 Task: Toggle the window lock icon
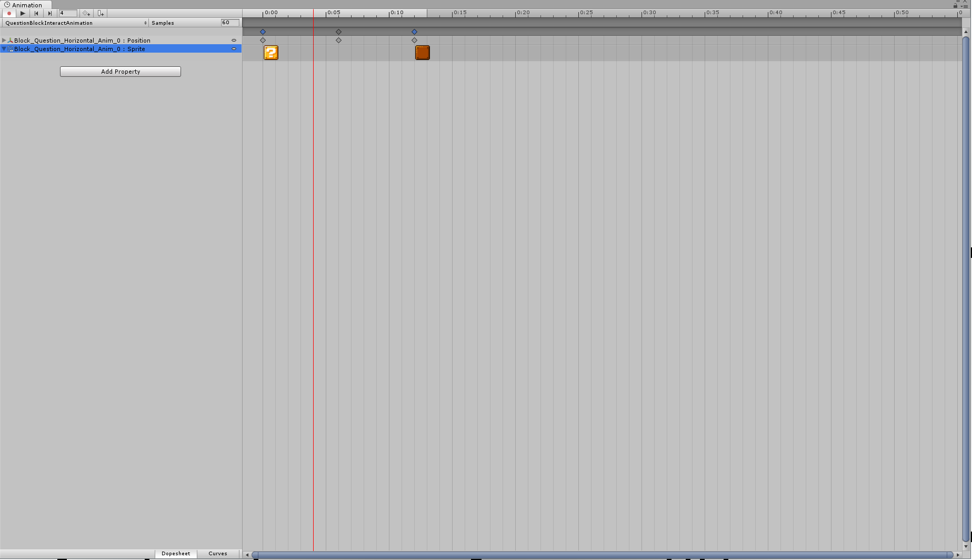click(955, 5)
